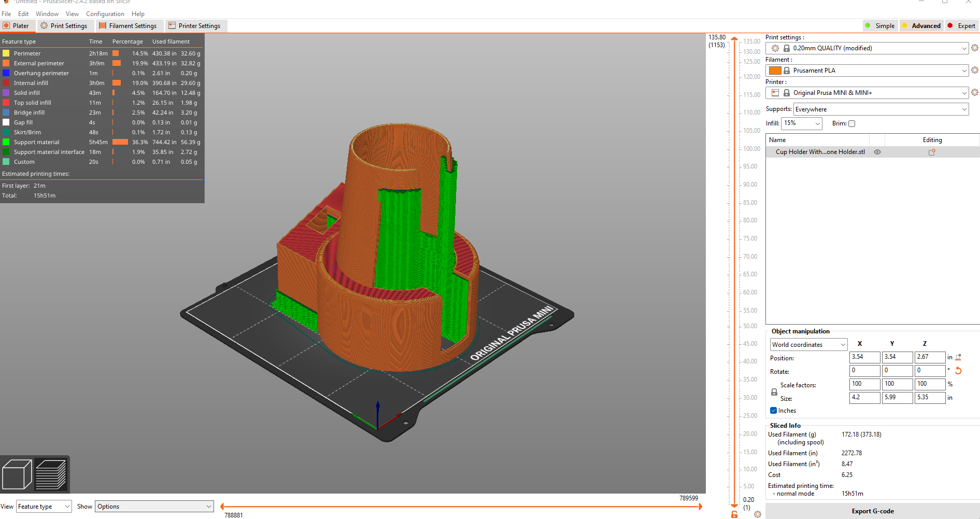Click the Z position input field
Screen dimensions: 980x519
(x=930, y=357)
